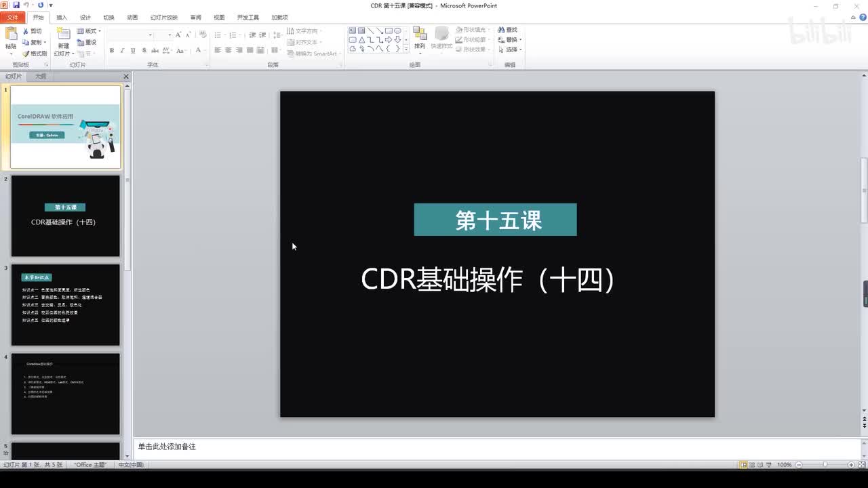This screenshot has width=868, height=488.
Task: Open the Copy (复制) dropdown arrow
Action: [x=45, y=42]
